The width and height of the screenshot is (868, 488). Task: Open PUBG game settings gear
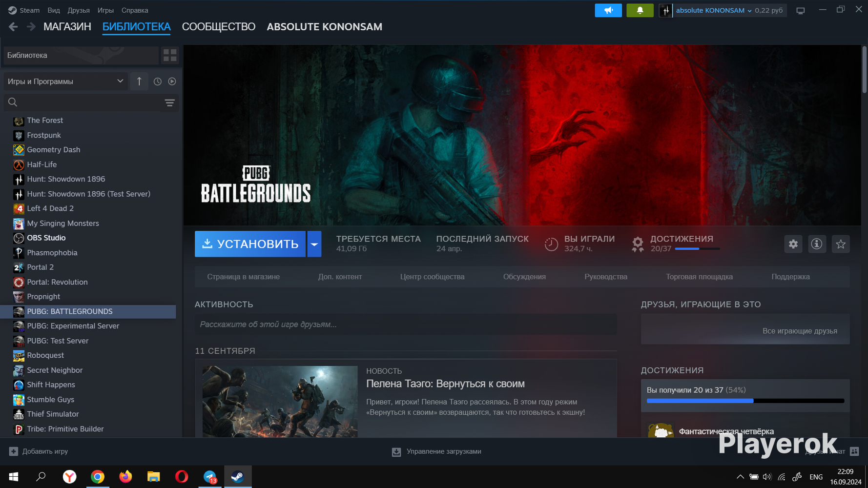point(793,244)
